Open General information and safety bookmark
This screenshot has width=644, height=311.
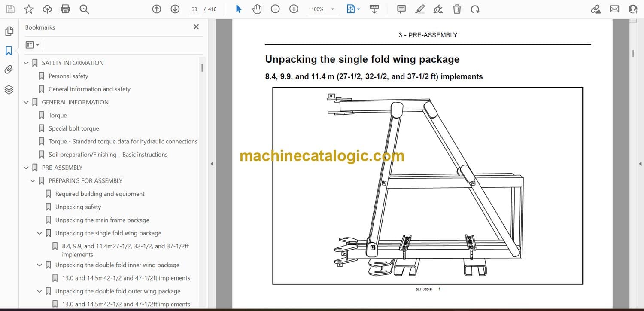tap(89, 89)
